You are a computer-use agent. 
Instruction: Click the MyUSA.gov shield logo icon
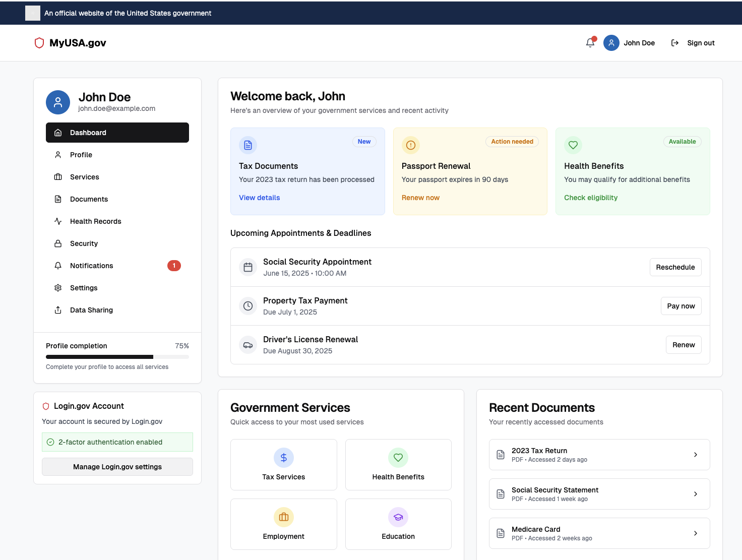coord(39,43)
